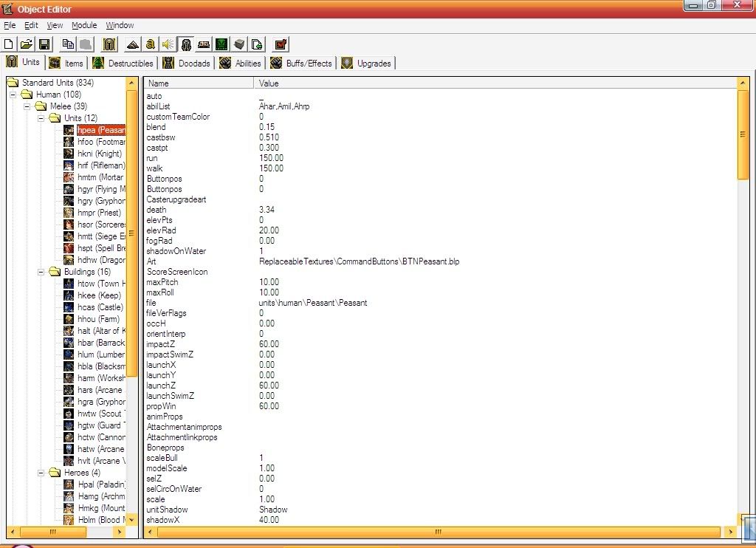The height and width of the screenshot is (548, 756).
Task: Select the Hpal (Paladin) hero icon
Action: [69, 484]
